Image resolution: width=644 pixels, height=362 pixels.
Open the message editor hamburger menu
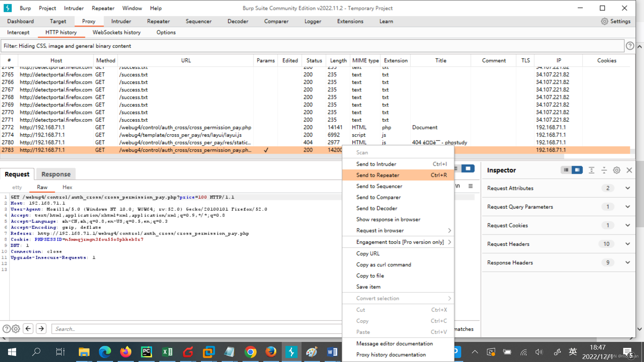(471, 186)
